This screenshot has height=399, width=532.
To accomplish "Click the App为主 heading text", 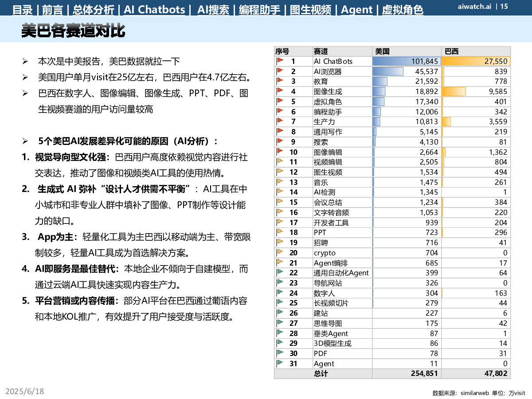I will 58,237.
